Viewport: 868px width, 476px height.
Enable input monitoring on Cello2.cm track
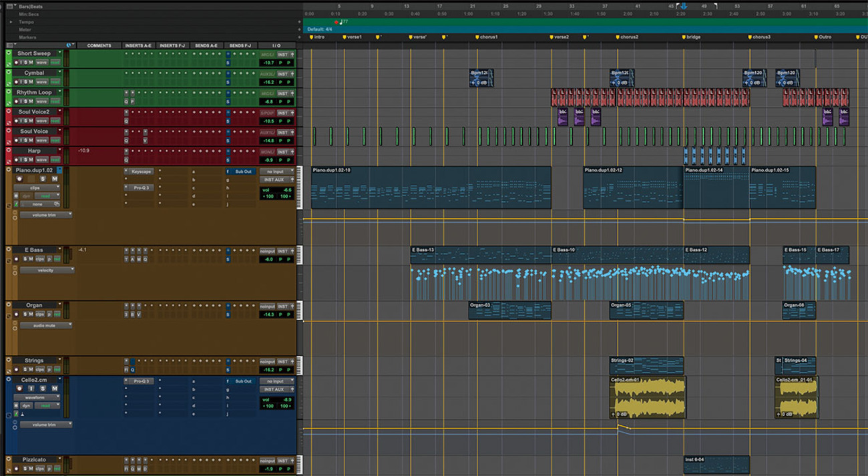pyautogui.click(x=31, y=389)
